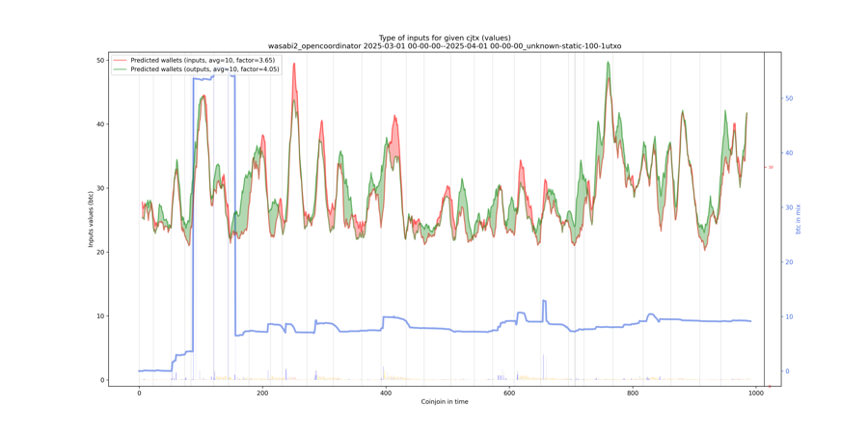Click the x-axis tick label "400"
This screenshot has width=868, height=434.
(x=386, y=393)
